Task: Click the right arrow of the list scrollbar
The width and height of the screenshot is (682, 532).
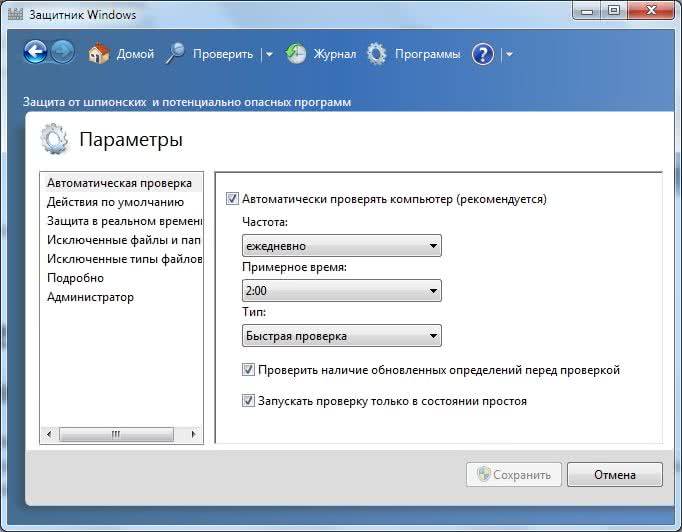Action: point(194,434)
